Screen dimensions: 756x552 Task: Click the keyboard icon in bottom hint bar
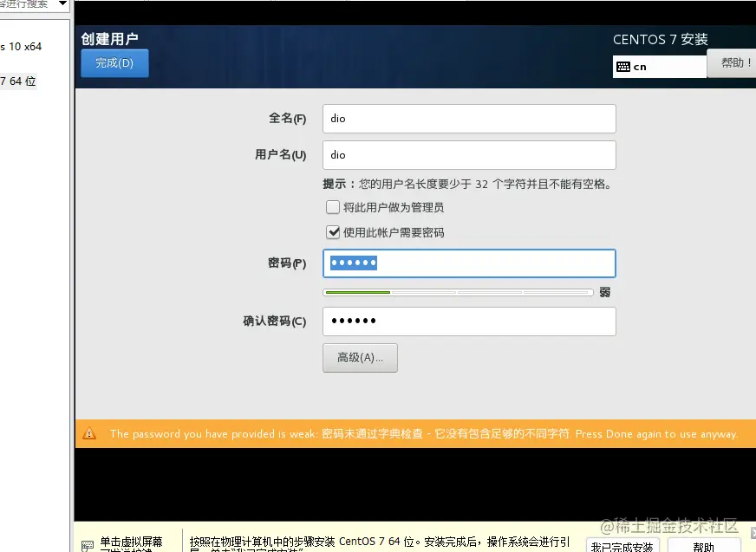pyautogui.click(x=88, y=546)
